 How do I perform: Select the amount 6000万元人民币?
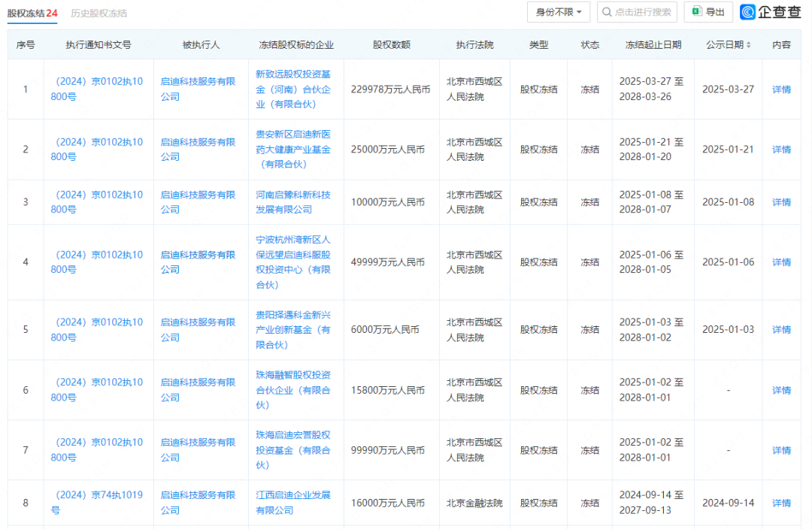(385, 330)
